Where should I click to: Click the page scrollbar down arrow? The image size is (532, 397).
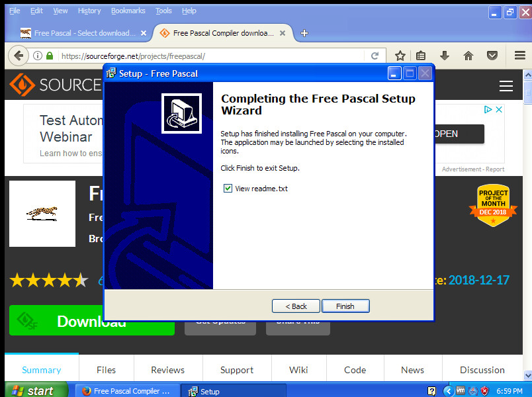pyautogui.click(x=527, y=375)
